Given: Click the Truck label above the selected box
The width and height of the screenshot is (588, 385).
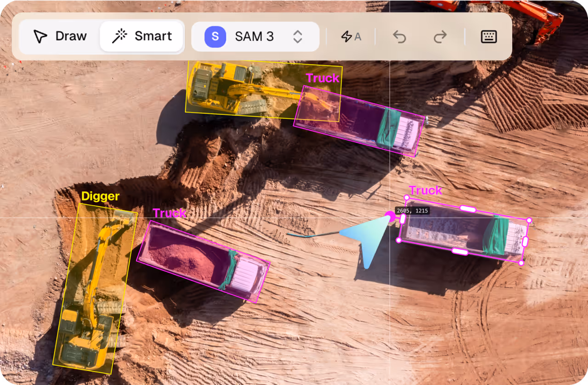Looking at the screenshot, I should 425,190.
